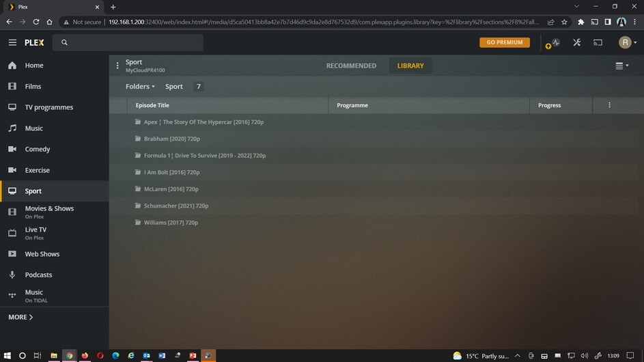Open Schumacher [2021] 720p folder
The image size is (644, 362).
point(176,206)
